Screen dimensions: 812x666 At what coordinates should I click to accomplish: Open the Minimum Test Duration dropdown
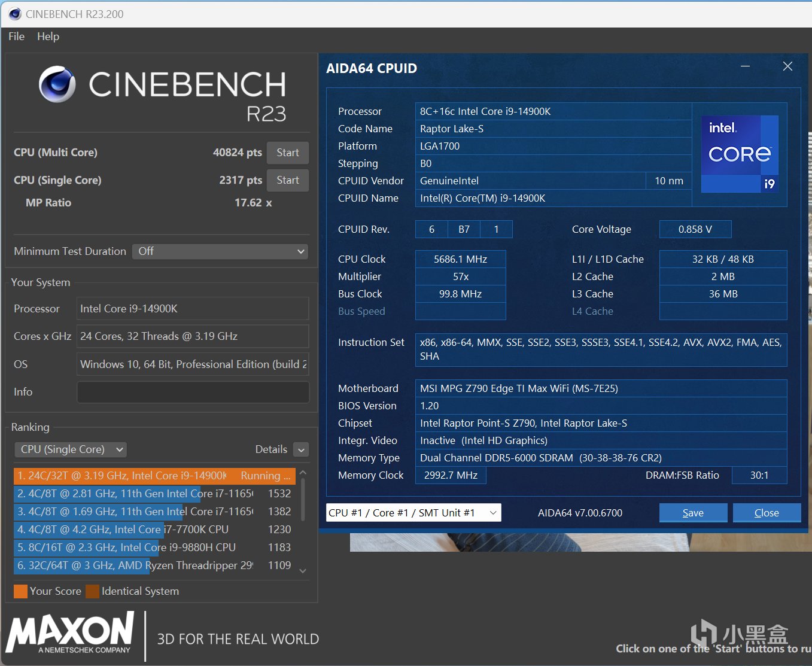(x=220, y=251)
